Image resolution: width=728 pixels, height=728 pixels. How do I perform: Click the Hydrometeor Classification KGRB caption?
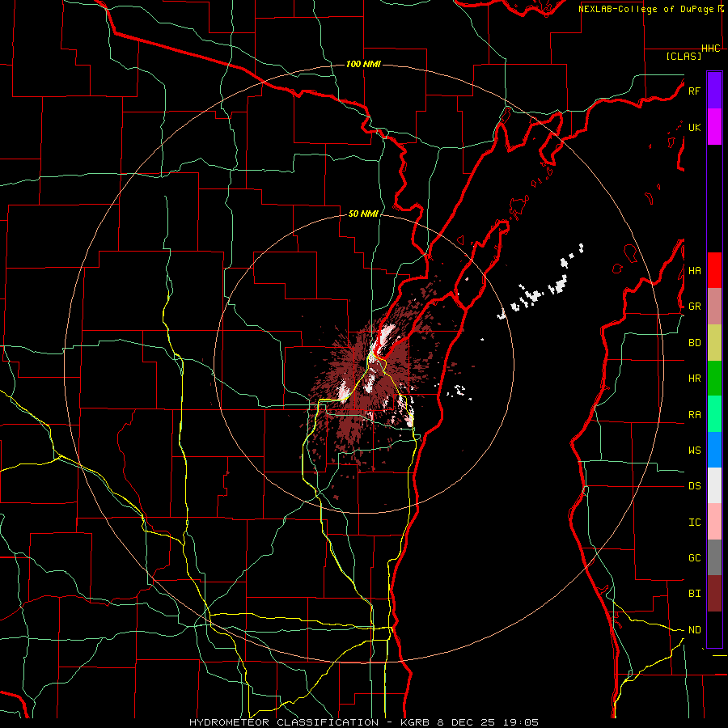point(364,722)
